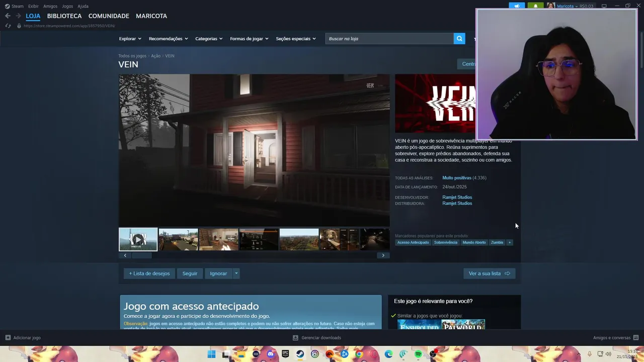The height and width of the screenshot is (362, 644).
Task: Click the magnifier search button
Action: [x=459, y=39]
